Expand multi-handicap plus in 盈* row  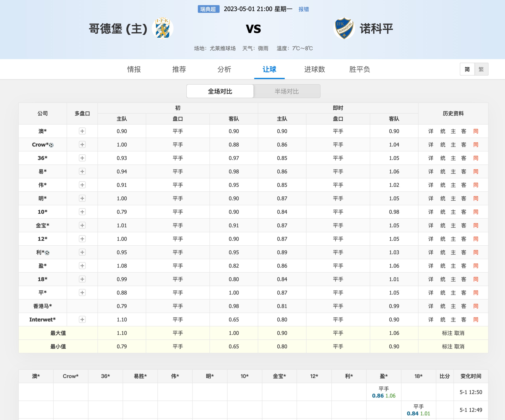tap(82, 266)
